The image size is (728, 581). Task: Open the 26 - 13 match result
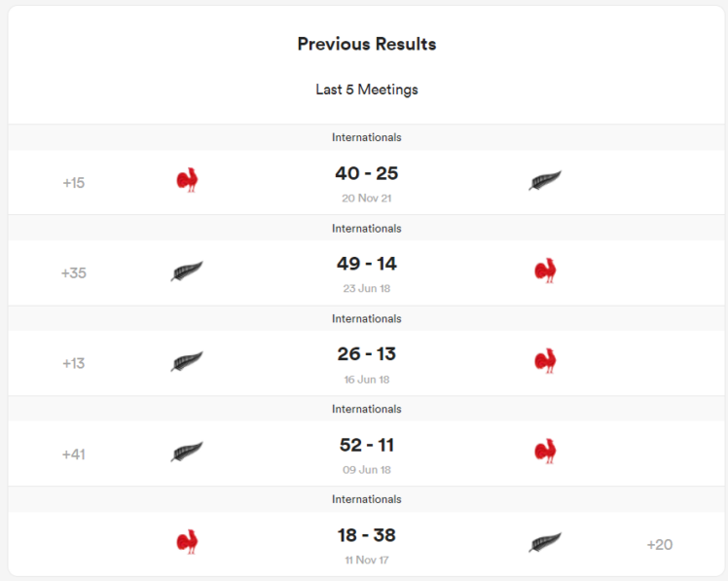[x=367, y=354]
